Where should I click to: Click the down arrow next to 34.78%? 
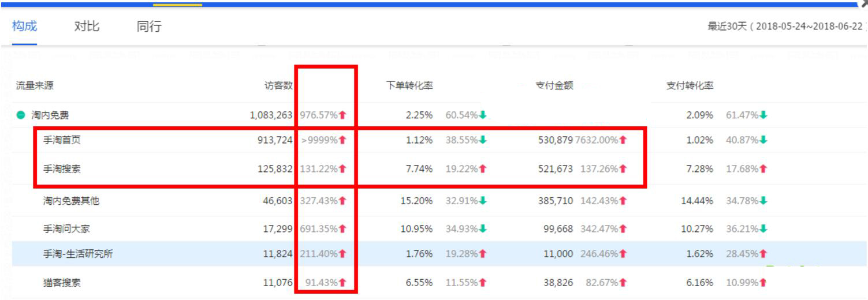point(763,201)
